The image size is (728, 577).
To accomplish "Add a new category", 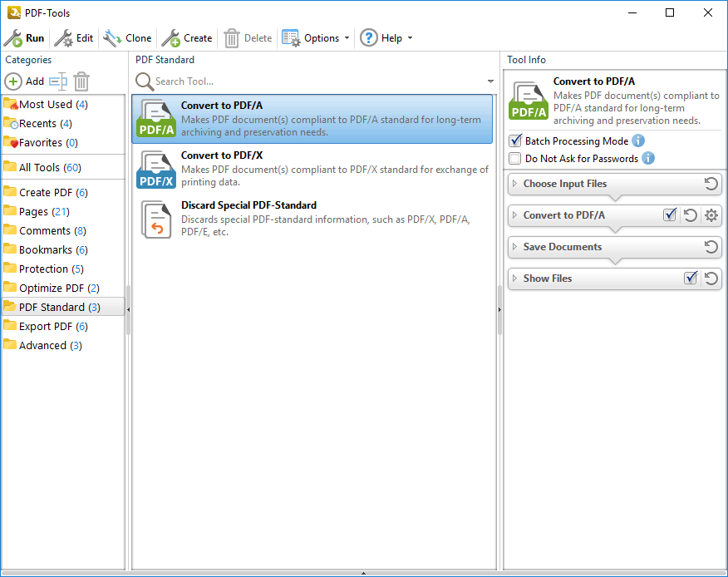I will click(25, 81).
